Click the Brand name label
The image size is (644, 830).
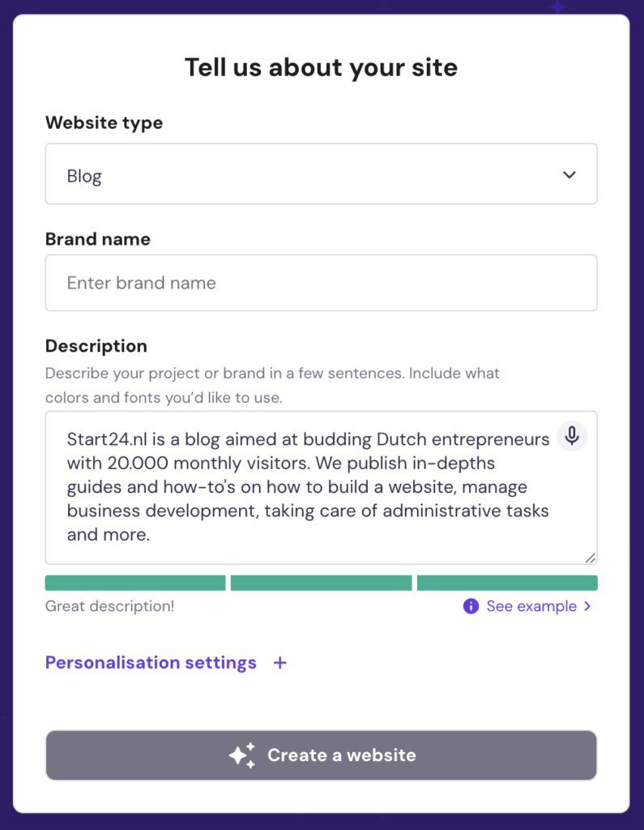98,239
